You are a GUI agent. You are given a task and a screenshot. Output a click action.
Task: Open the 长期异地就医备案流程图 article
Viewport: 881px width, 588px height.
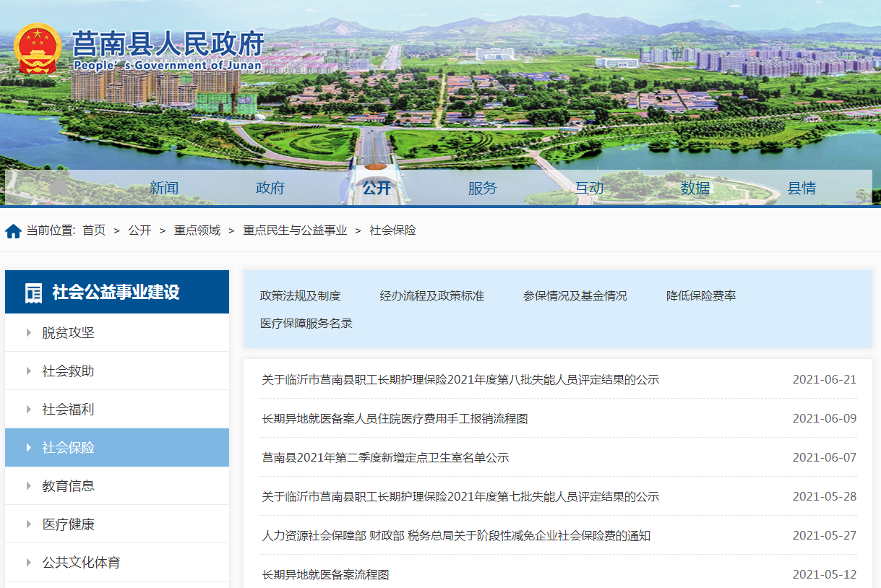325,575
